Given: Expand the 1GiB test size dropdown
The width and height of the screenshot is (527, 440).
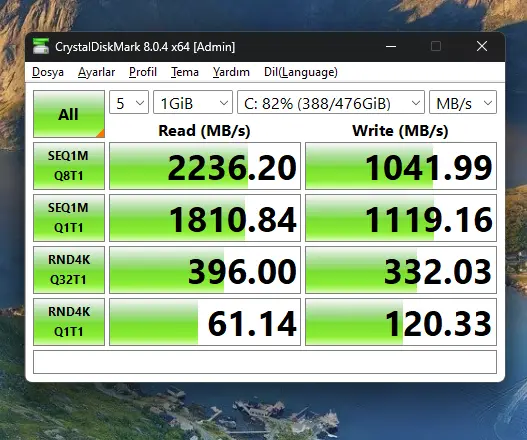Looking at the screenshot, I should (193, 102).
